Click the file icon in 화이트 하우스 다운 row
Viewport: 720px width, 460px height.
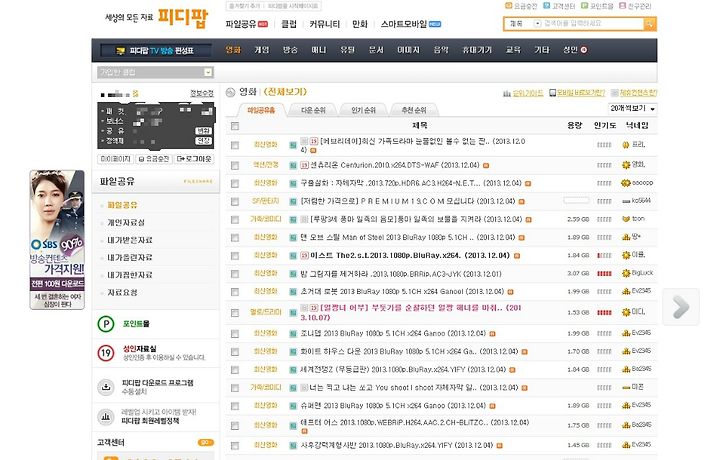(x=293, y=352)
